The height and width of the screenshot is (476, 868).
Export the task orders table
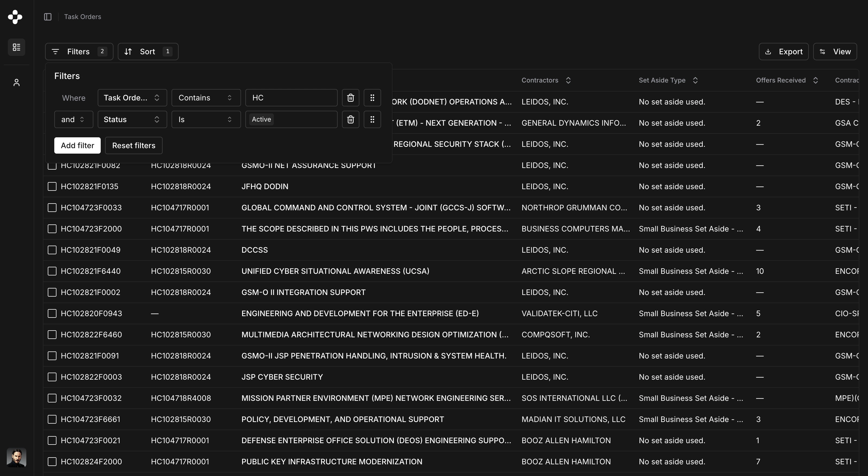(783, 52)
